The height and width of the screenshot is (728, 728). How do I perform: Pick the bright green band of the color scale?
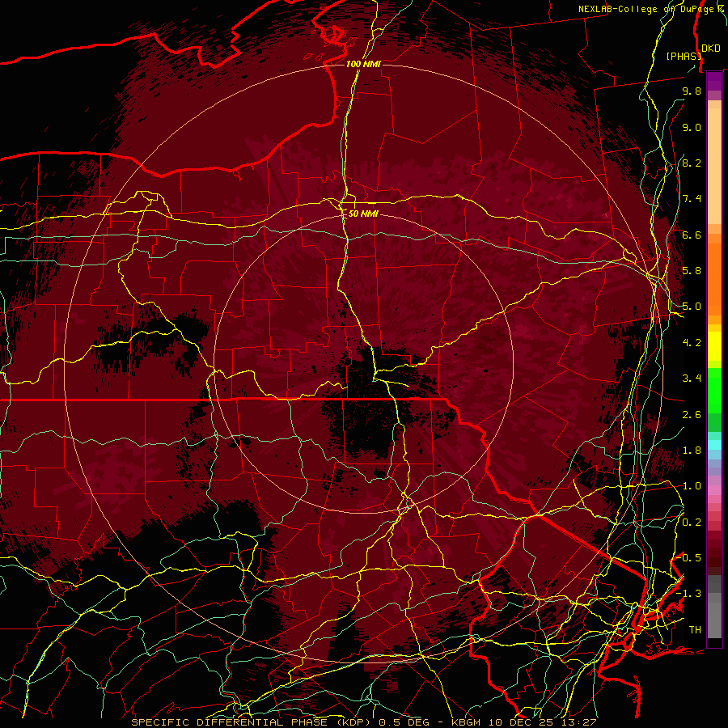click(714, 391)
